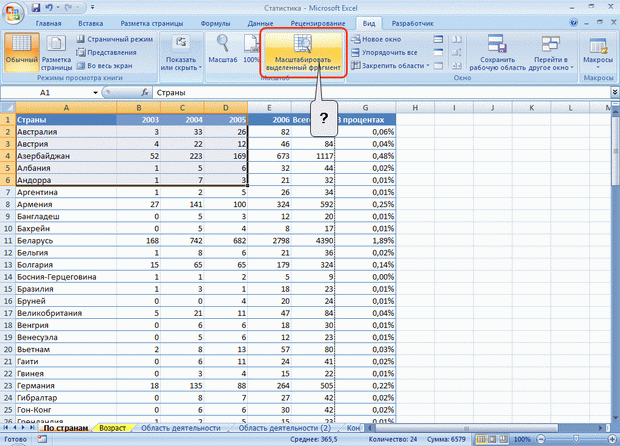Click zoom out minus button
This screenshot has width=620, height=446.
coord(541,439)
